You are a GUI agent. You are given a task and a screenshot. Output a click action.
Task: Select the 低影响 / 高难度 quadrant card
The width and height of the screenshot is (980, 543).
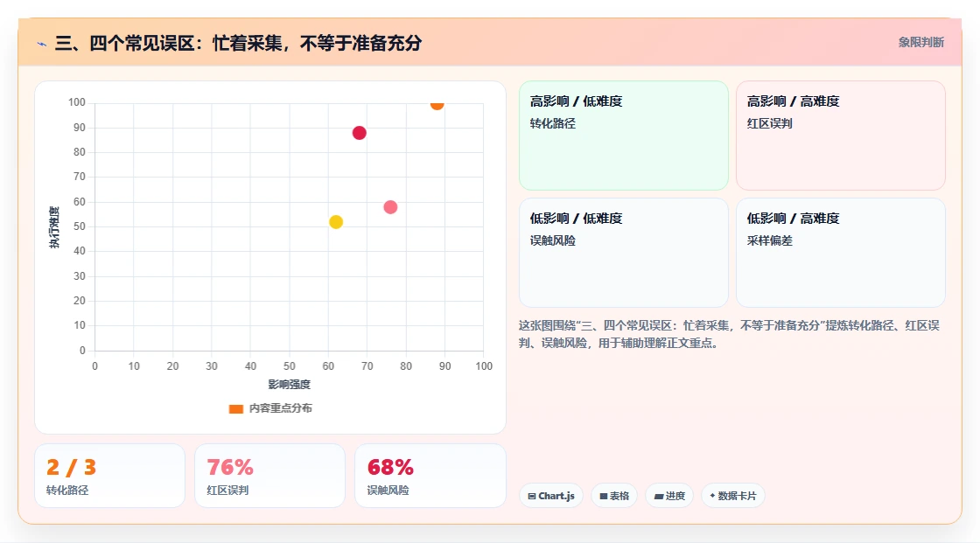[x=841, y=253]
